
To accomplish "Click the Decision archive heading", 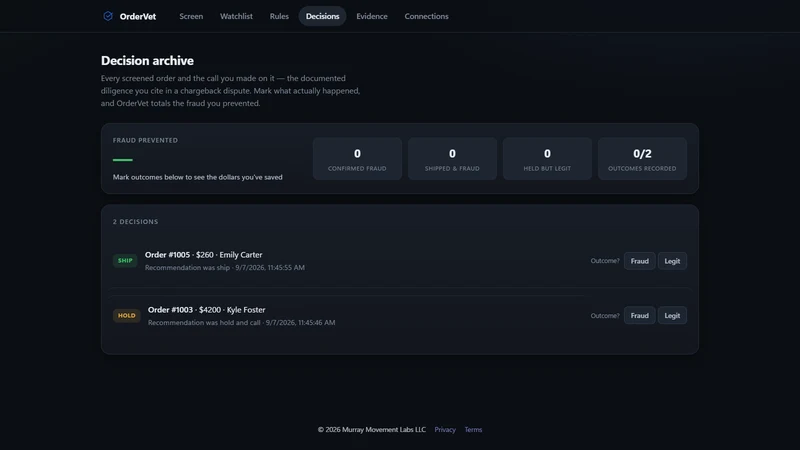I will (147, 61).
